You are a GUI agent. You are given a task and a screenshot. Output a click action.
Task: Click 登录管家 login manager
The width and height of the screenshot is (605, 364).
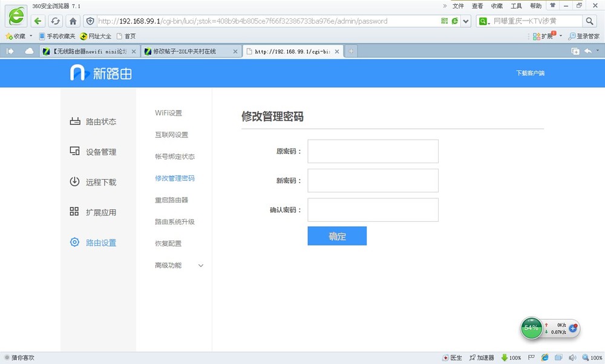584,36
